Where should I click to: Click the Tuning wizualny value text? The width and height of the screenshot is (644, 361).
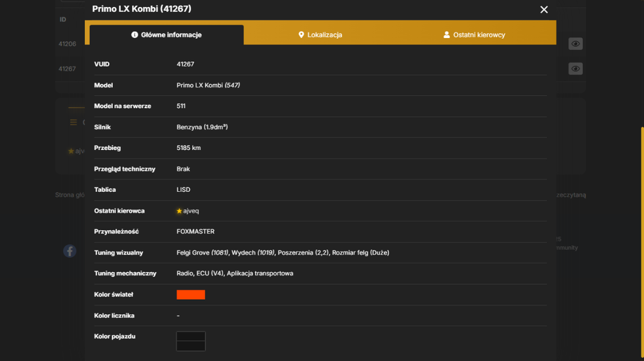(x=283, y=253)
